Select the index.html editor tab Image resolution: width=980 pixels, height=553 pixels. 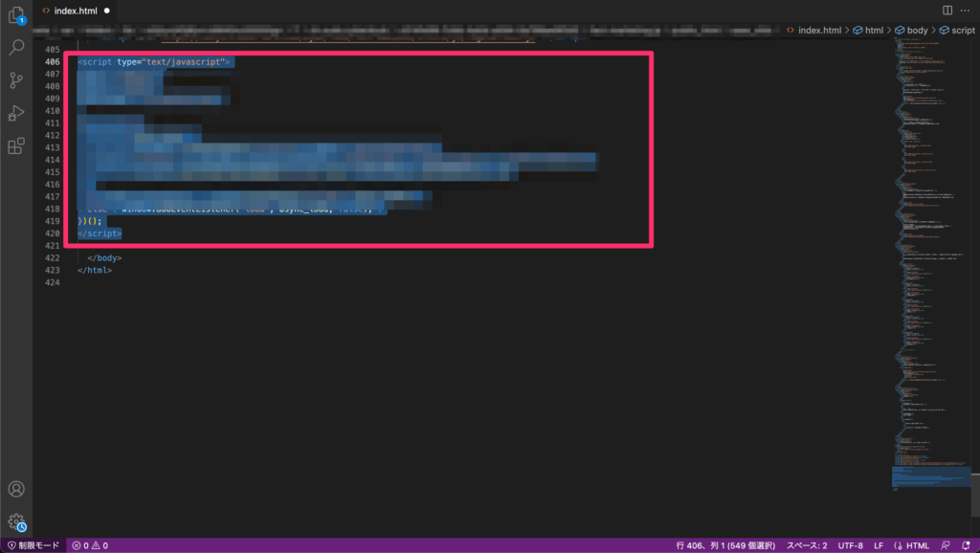click(76, 11)
